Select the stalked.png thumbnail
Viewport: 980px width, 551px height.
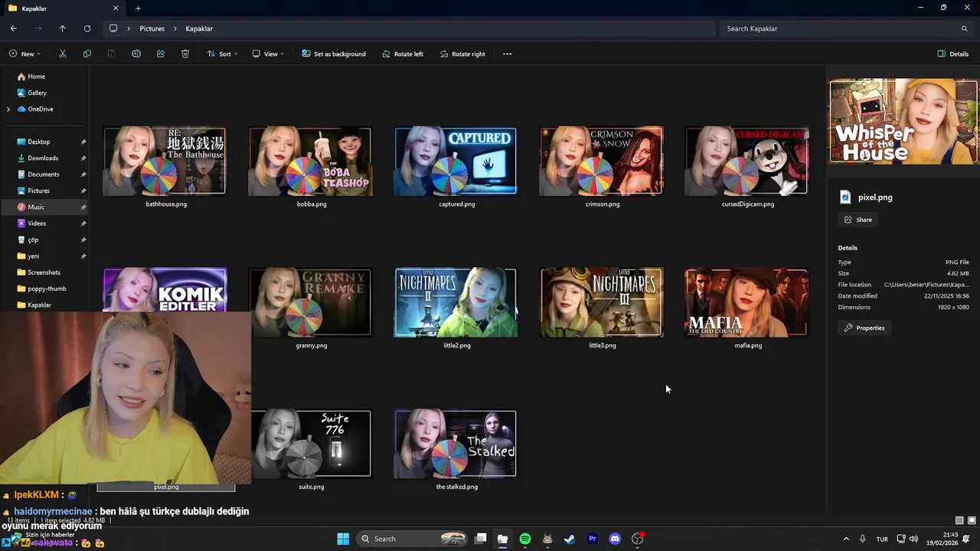(456, 444)
